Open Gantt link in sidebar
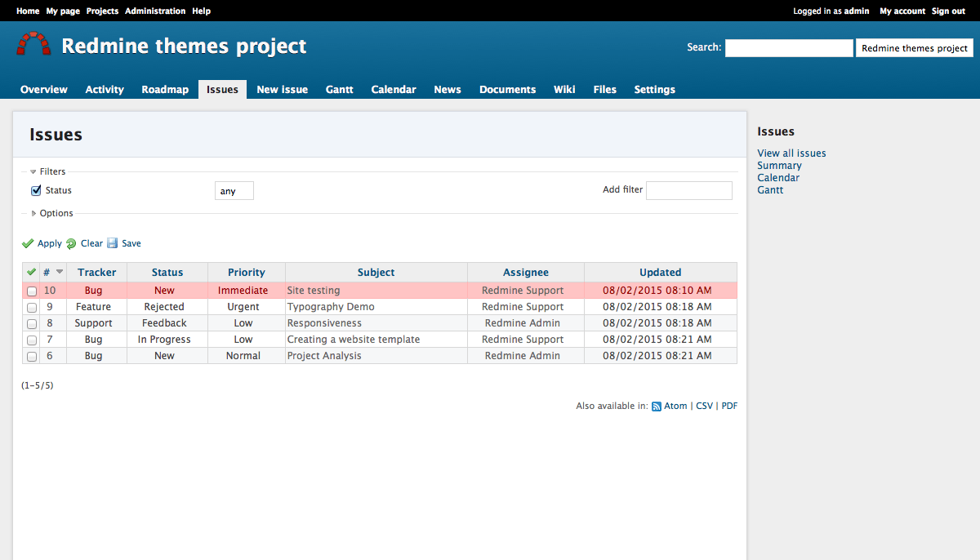Screen dimensions: 980x560 (x=770, y=189)
